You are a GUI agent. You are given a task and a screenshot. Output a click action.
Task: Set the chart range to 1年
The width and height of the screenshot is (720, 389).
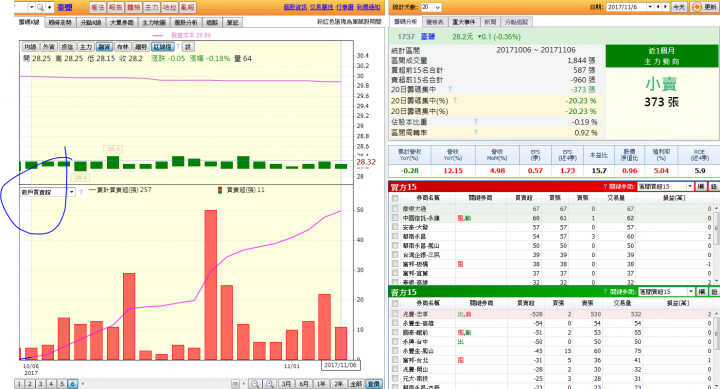pos(321,384)
